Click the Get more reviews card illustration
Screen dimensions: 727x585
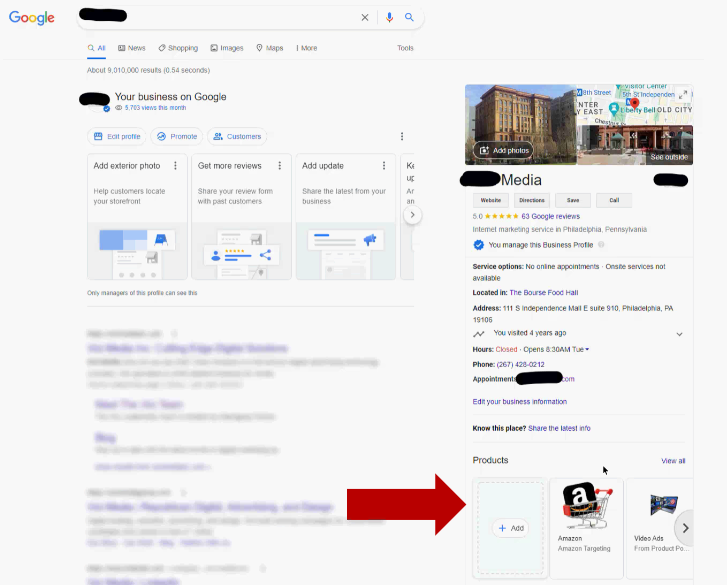tap(242, 251)
